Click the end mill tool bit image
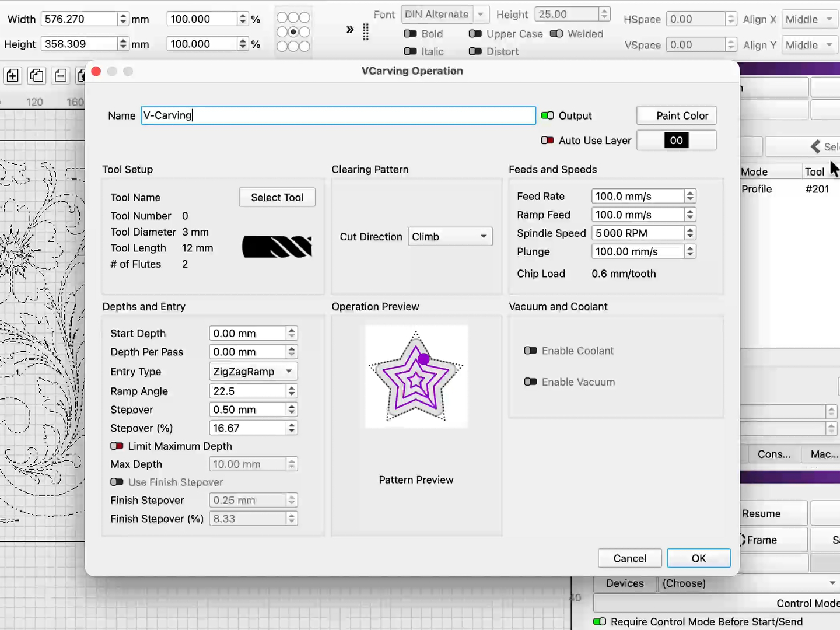The image size is (840, 630). pos(277,247)
